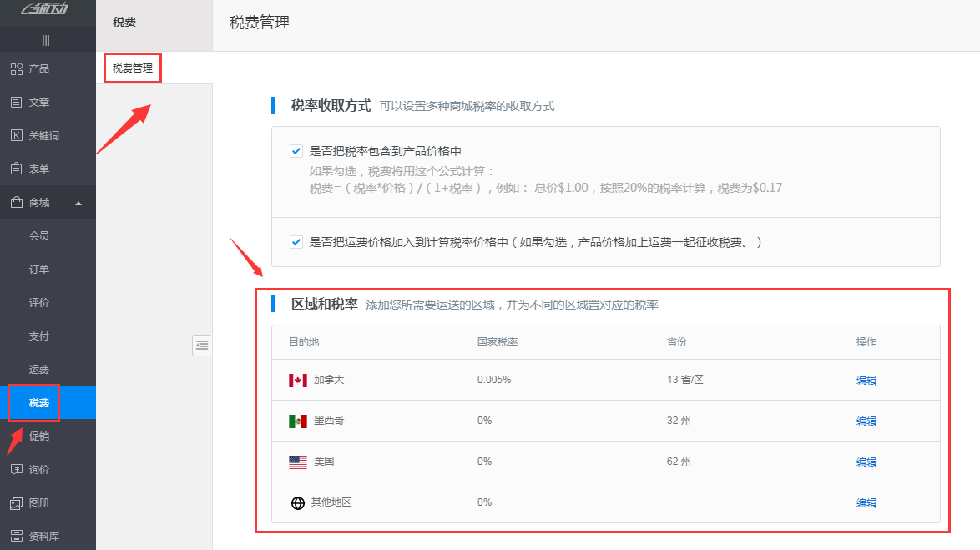Open the 询价 section in the sidebar

(x=39, y=469)
